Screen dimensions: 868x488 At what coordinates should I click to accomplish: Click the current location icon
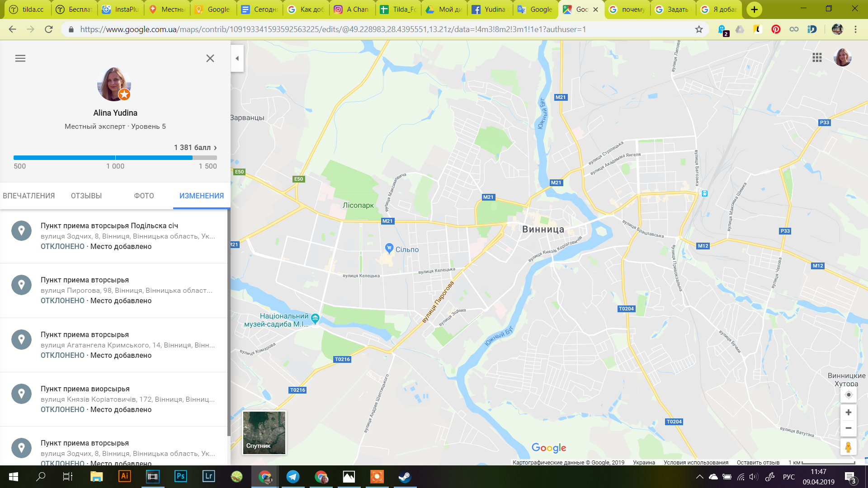847,394
